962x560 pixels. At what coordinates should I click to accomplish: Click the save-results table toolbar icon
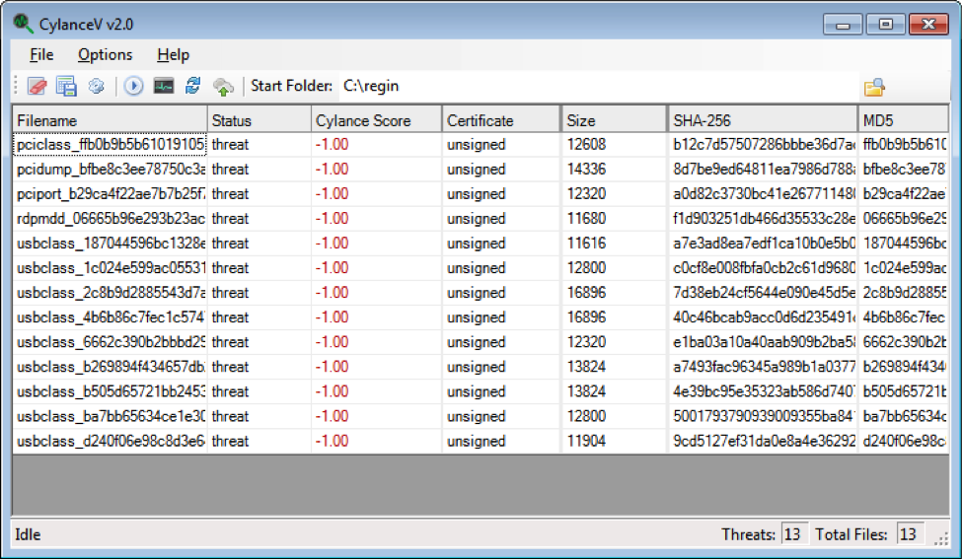[x=66, y=87]
